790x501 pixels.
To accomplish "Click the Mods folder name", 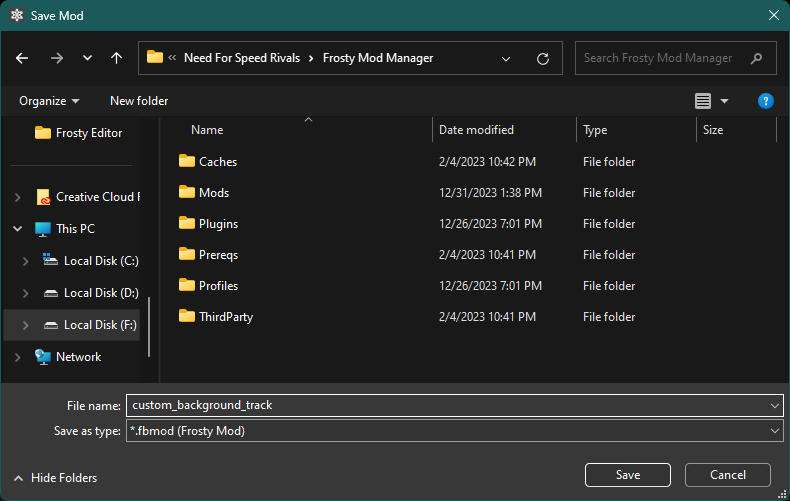I will [x=214, y=193].
